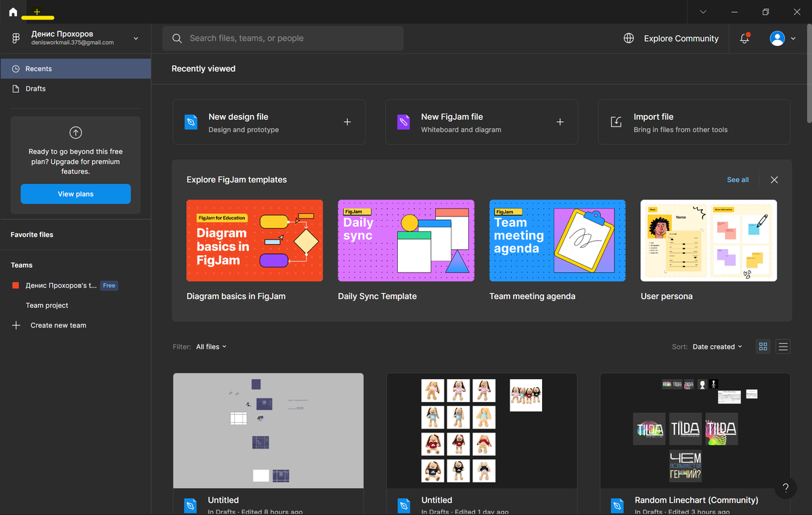
Task: Open the All files filter dropdown
Action: pyautogui.click(x=211, y=346)
